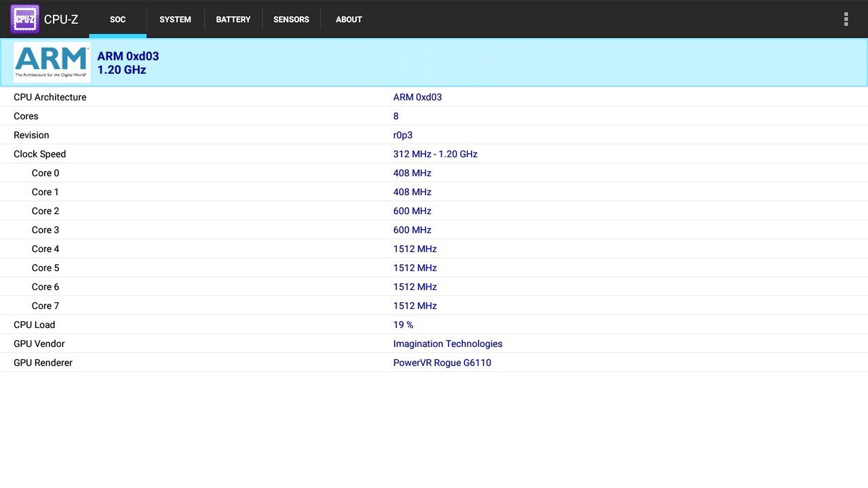
Task: Show the ABOUT tab
Action: [349, 19]
